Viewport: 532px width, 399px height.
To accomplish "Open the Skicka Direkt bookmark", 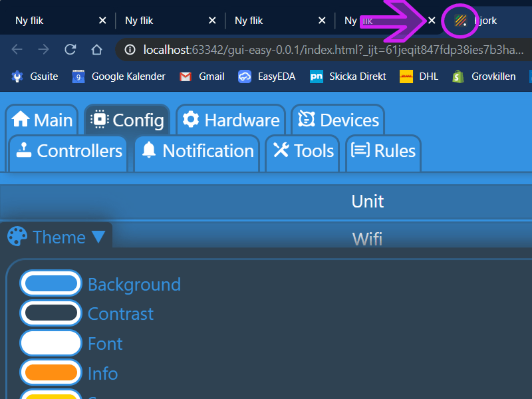I will point(348,76).
